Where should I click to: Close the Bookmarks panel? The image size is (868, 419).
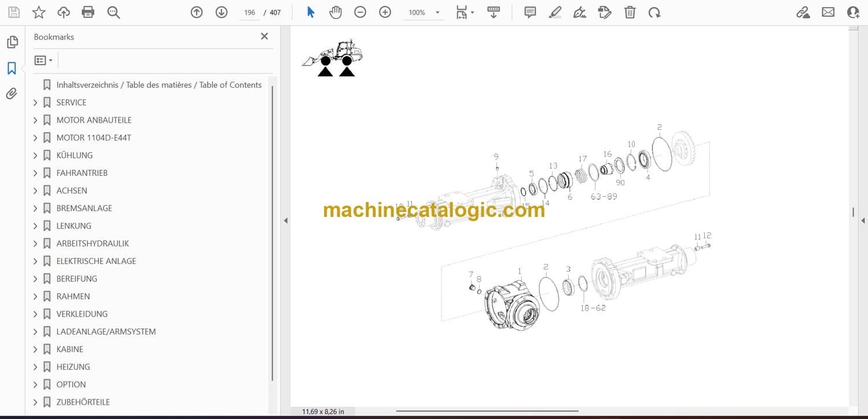[x=264, y=36]
